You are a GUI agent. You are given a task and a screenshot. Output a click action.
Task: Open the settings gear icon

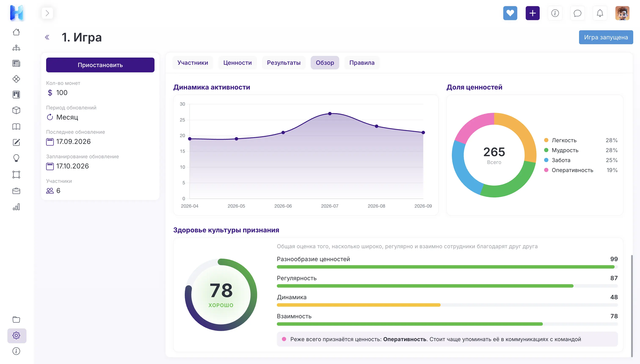[17, 335]
